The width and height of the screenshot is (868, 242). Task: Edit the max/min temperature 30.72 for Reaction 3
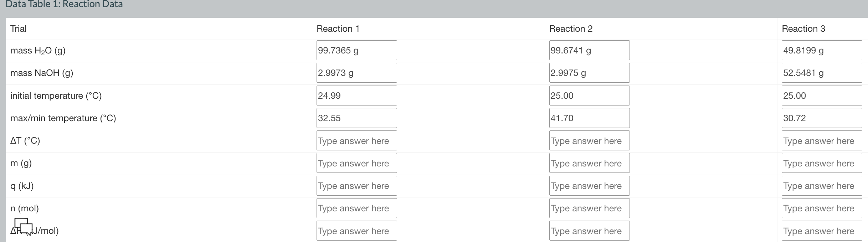(x=821, y=118)
